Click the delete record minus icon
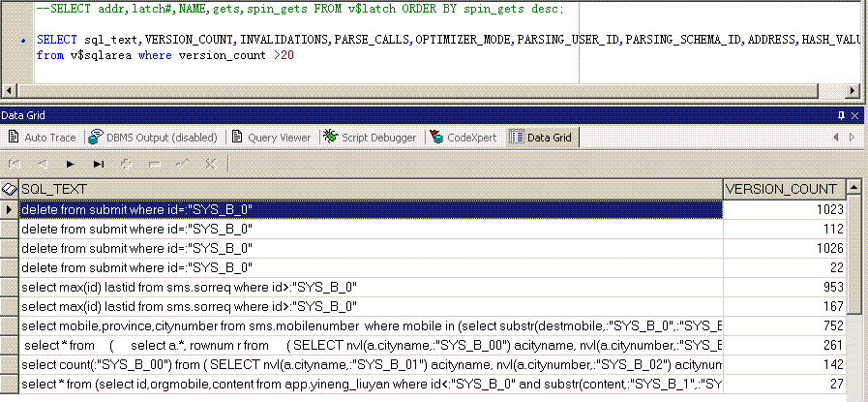 (x=154, y=164)
